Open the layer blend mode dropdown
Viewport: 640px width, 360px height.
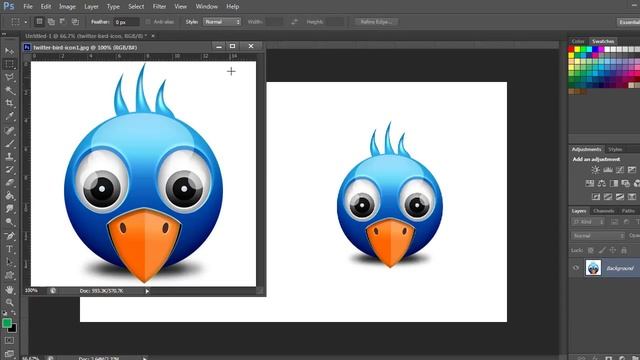tap(598, 236)
